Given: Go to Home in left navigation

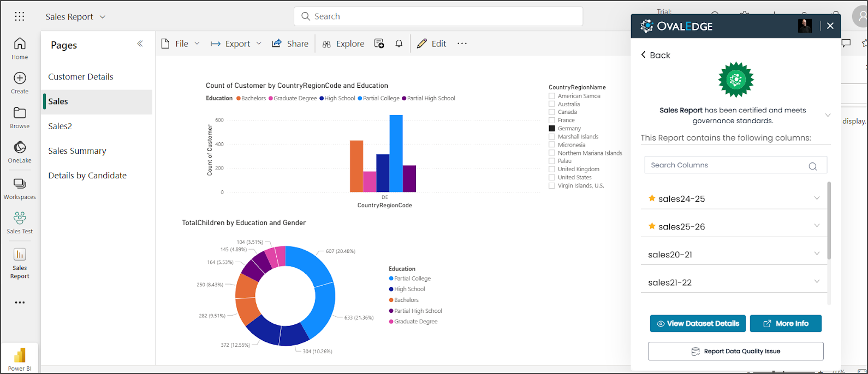Looking at the screenshot, I should [20, 48].
